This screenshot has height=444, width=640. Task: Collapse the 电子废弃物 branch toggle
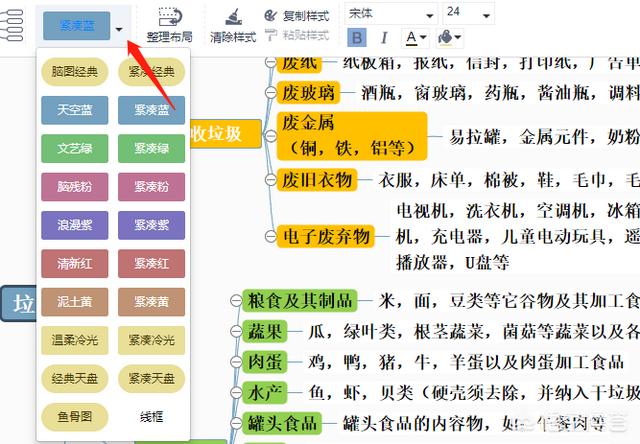click(x=269, y=237)
